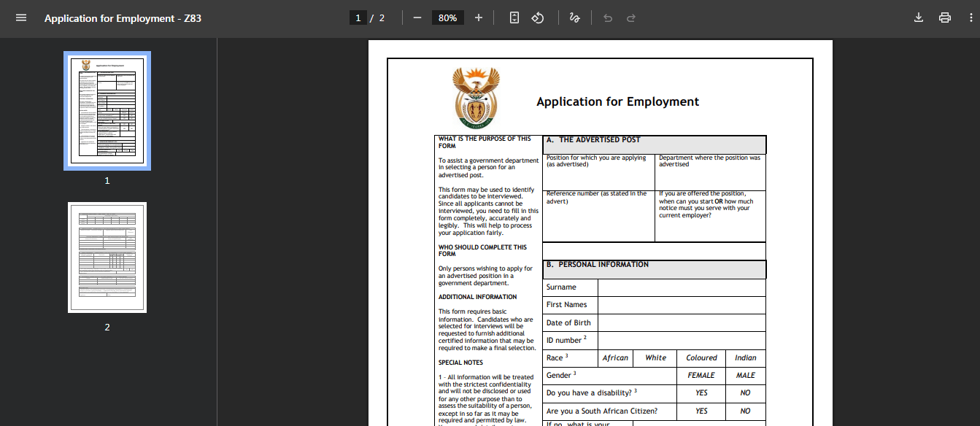Open the annotation drawing tool
This screenshot has width=980, height=426.
click(x=574, y=18)
